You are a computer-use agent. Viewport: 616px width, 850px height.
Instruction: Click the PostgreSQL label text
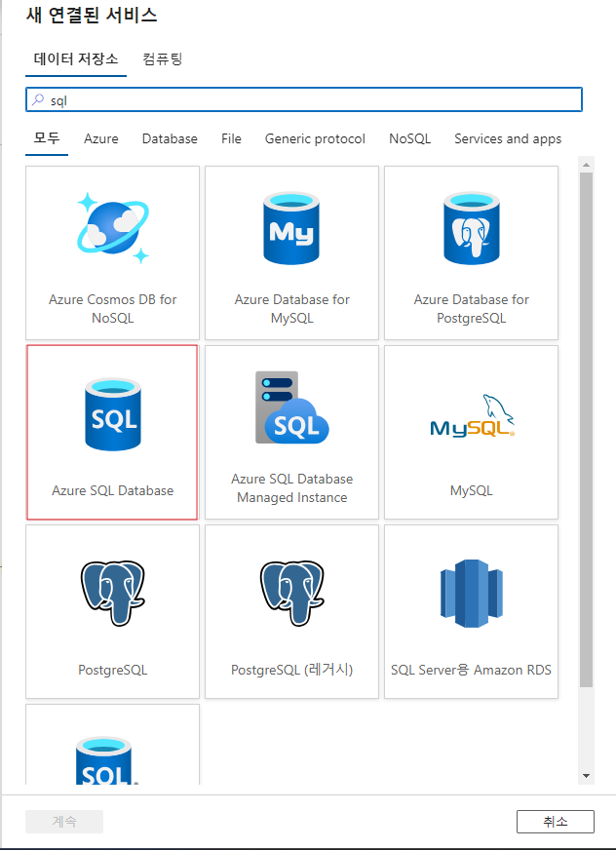click(113, 670)
